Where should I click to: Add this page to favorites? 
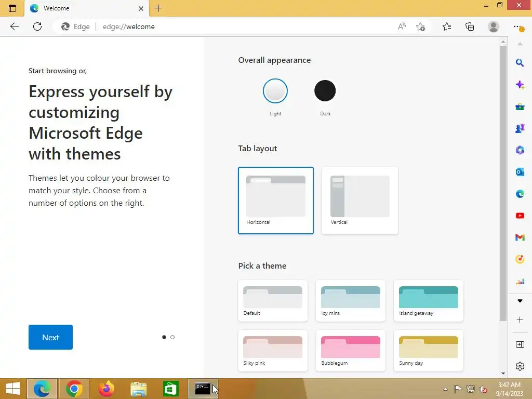420,26
